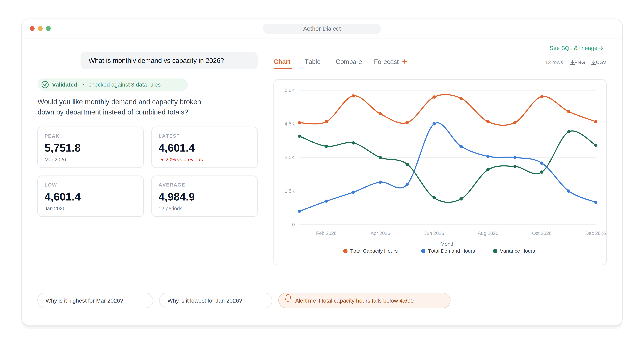Click the alert bell icon
This screenshot has height=344, width=644.
coord(288,298)
